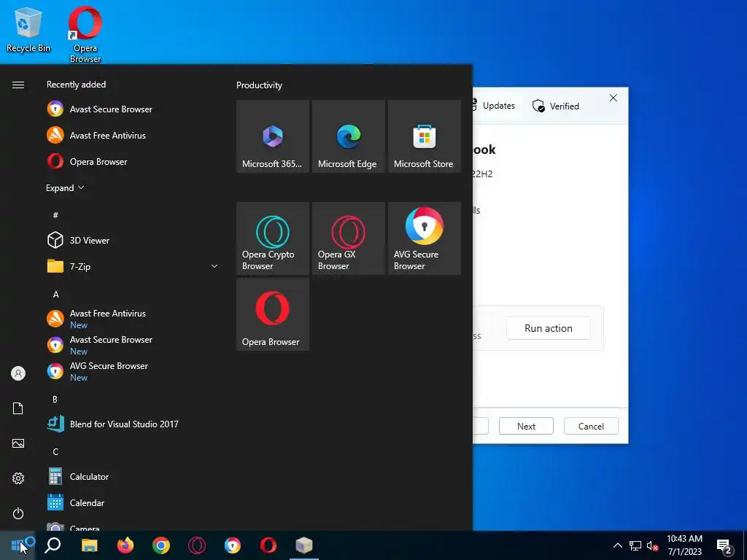Open Avast Secure Browser under Recently added
Screen dimensions: 747x560
pos(133,109)
